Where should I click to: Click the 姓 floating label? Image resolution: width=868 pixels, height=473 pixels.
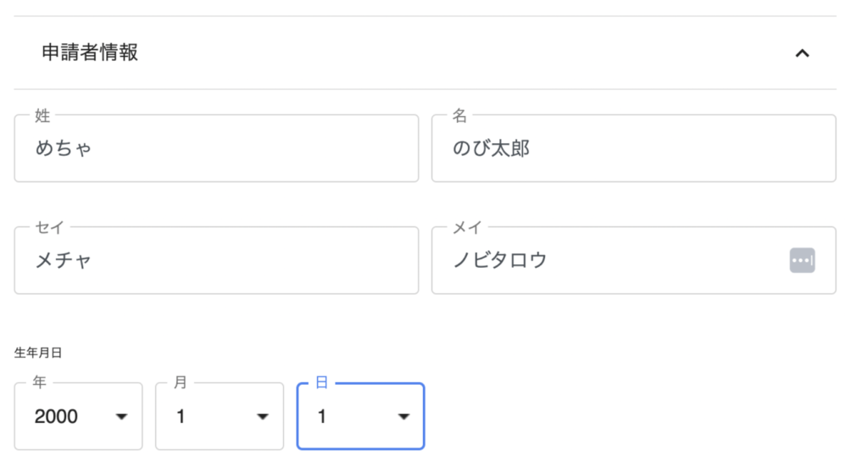tap(42, 115)
